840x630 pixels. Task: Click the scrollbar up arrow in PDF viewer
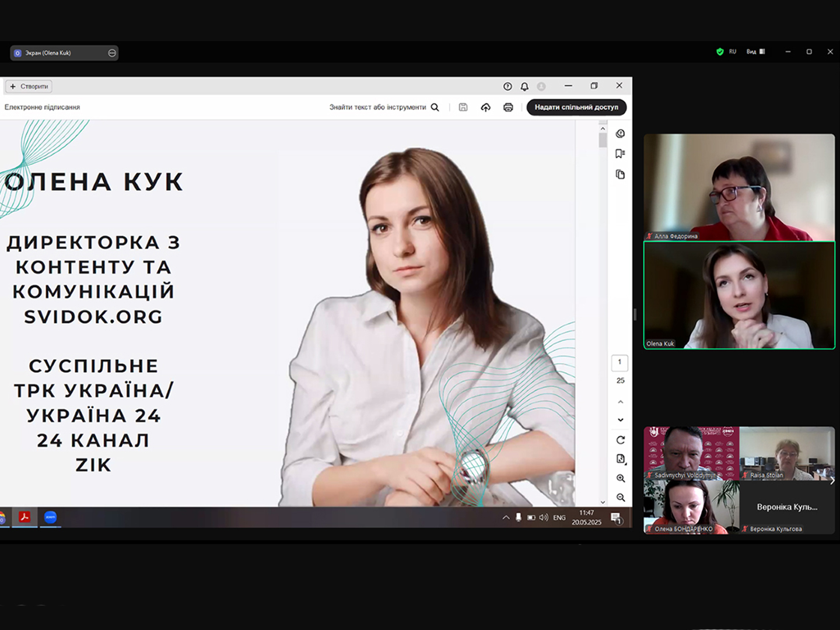[x=603, y=128]
